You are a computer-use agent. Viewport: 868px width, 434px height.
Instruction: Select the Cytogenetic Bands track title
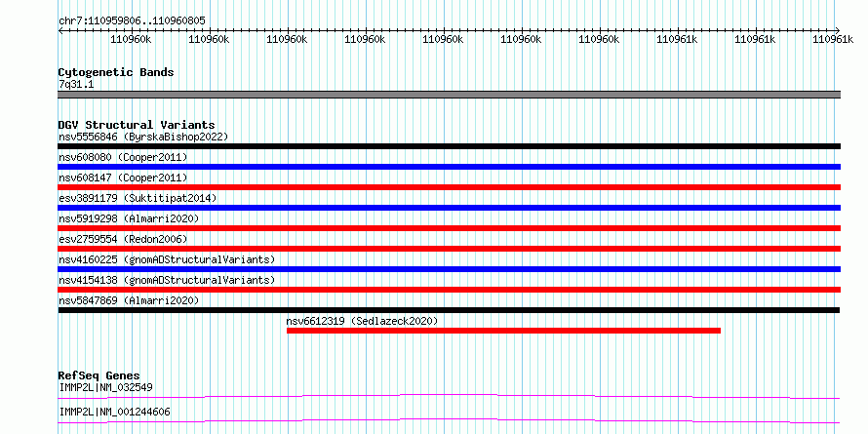116,72
